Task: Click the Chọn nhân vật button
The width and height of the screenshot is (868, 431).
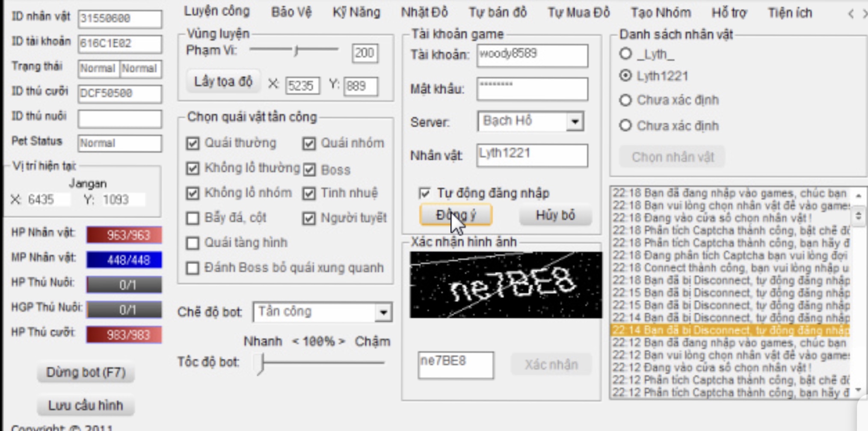Action: pyautogui.click(x=672, y=157)
